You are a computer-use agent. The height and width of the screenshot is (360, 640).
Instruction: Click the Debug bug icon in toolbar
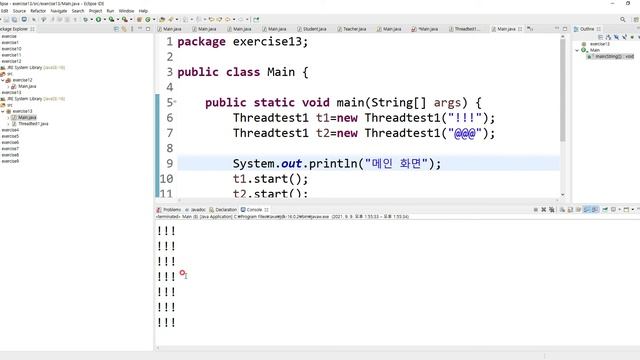(x=86, y=20)
